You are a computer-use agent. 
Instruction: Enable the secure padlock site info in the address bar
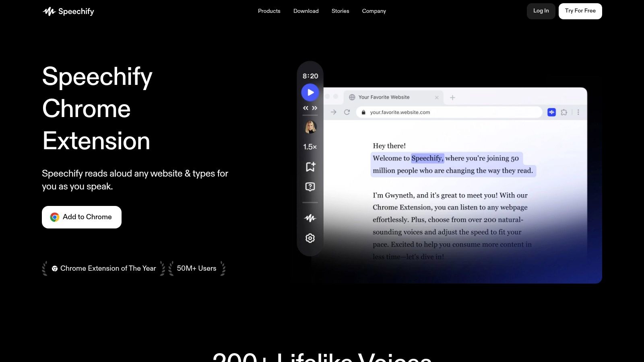click(363, 113)
